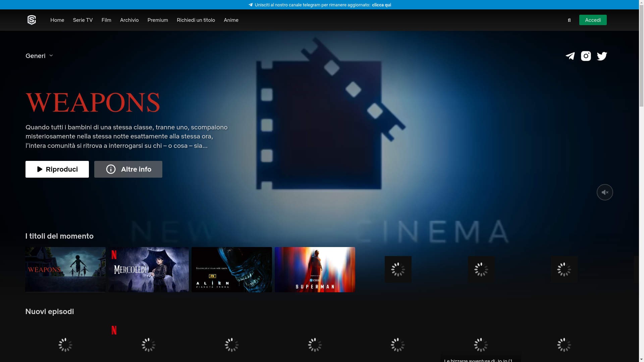Open the Mercoledì thumbnail
The image size is (644, 362).
tap(149, 269)
